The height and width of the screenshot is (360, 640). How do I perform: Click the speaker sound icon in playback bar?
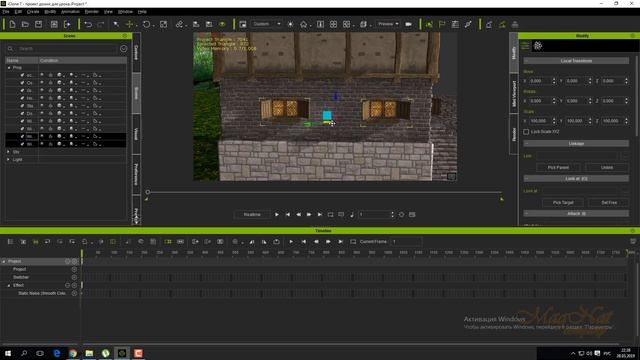click(352, 215)
